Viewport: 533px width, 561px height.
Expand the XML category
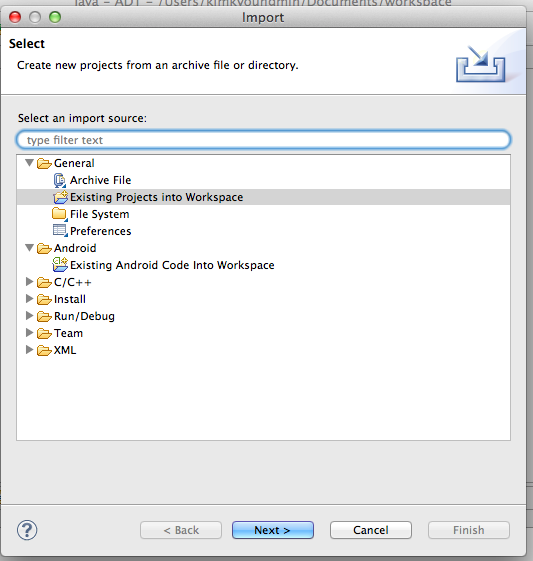(x=29, y=350)
